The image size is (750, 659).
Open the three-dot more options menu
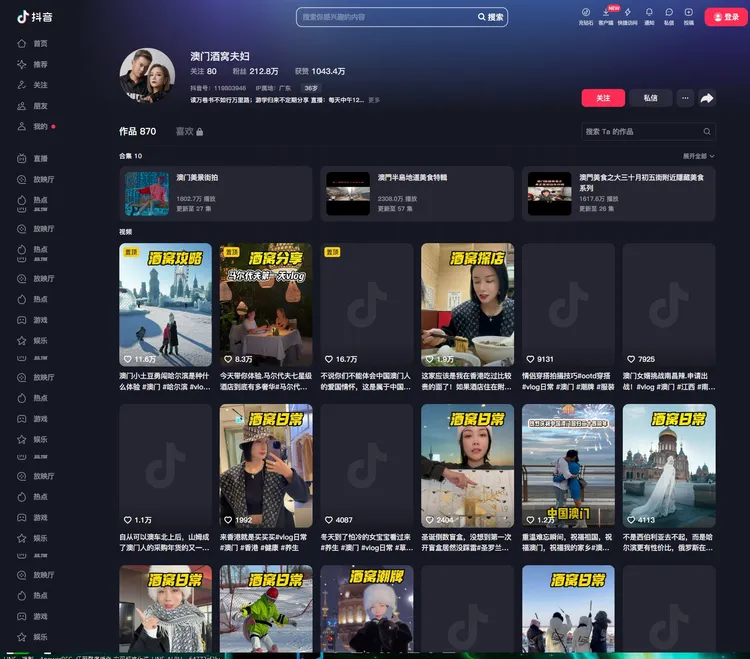[684, 98]
